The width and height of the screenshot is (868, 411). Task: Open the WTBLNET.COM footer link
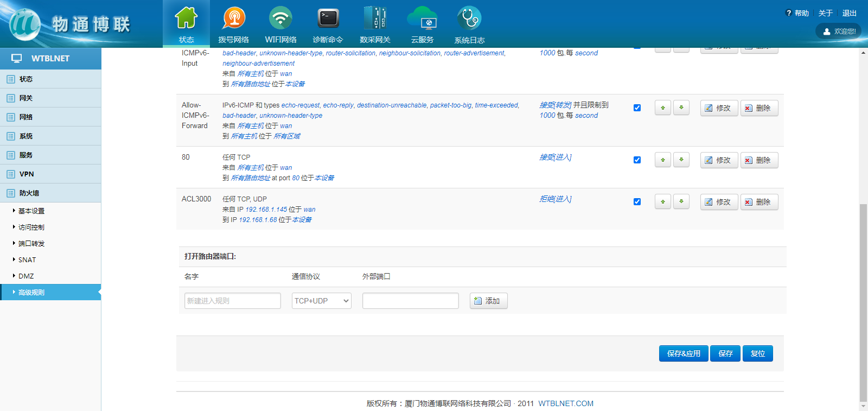click(x=566, y=403)
